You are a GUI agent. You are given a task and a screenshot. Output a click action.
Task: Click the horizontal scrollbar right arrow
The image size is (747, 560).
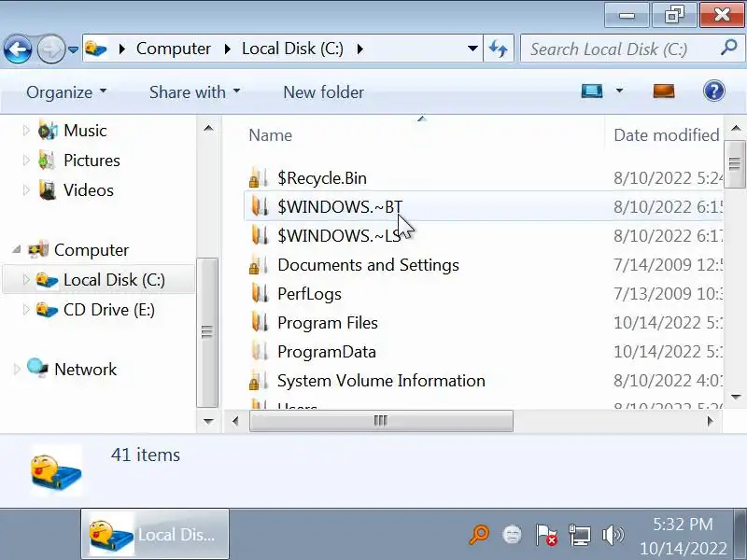[x=711, y=421]
